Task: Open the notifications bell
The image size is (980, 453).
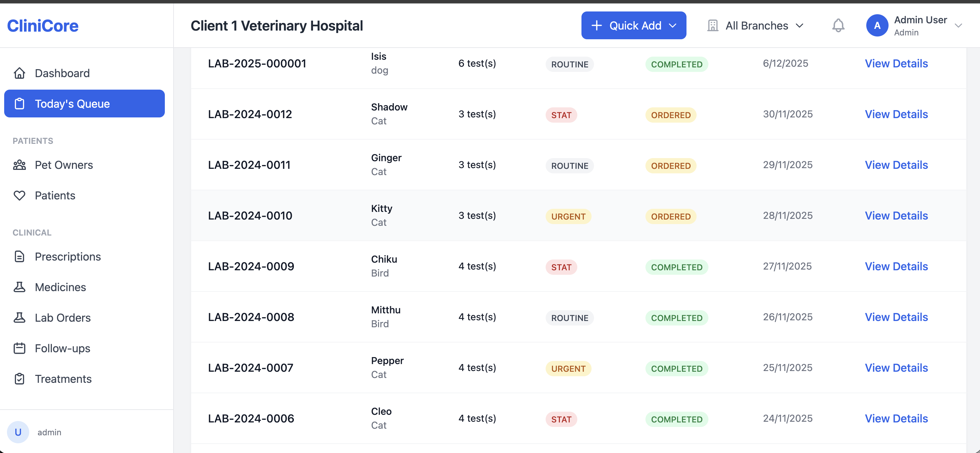Action: [838, 25]
